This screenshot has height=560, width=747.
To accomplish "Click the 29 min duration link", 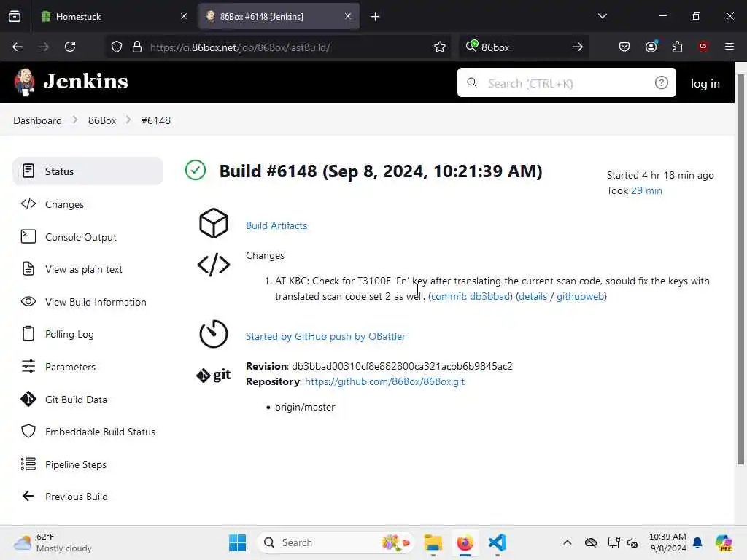I will pyautogui.click(x=646, y=190).
